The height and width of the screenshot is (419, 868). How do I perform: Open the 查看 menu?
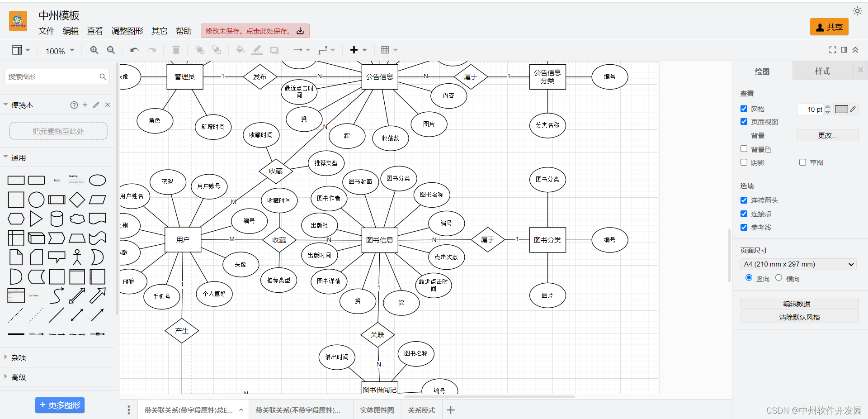(95, 31)
